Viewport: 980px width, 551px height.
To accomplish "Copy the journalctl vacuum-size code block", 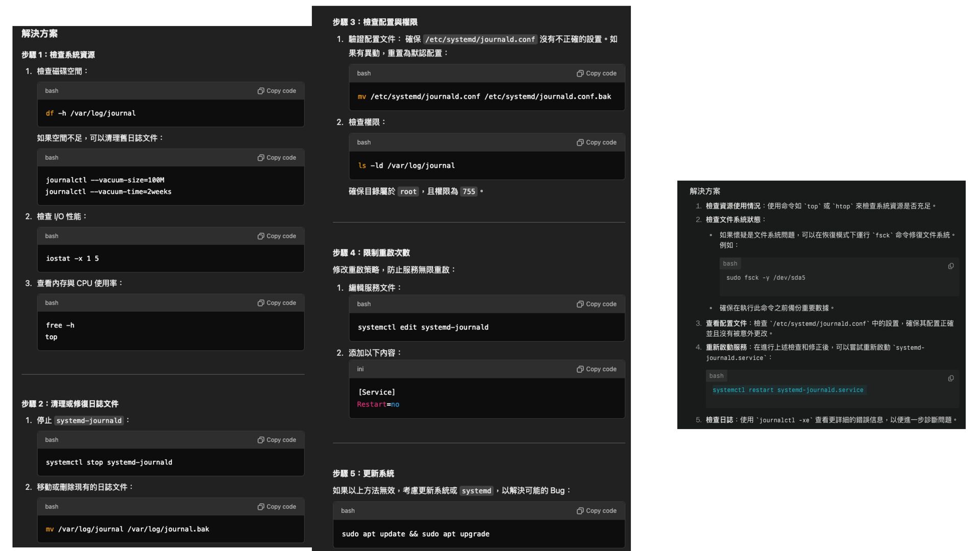I will tap(277, 158).
